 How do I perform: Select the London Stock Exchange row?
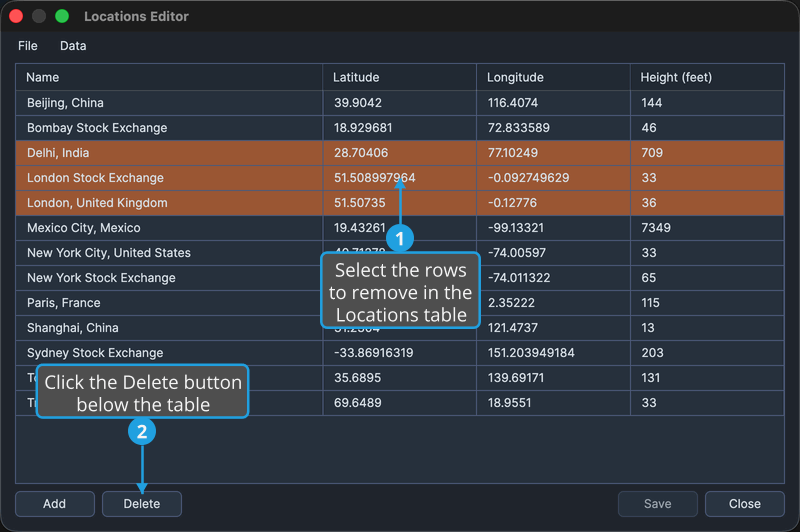399,178
